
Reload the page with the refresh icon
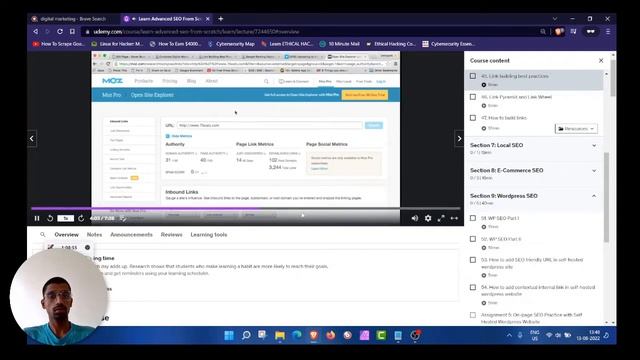[60, 31]
